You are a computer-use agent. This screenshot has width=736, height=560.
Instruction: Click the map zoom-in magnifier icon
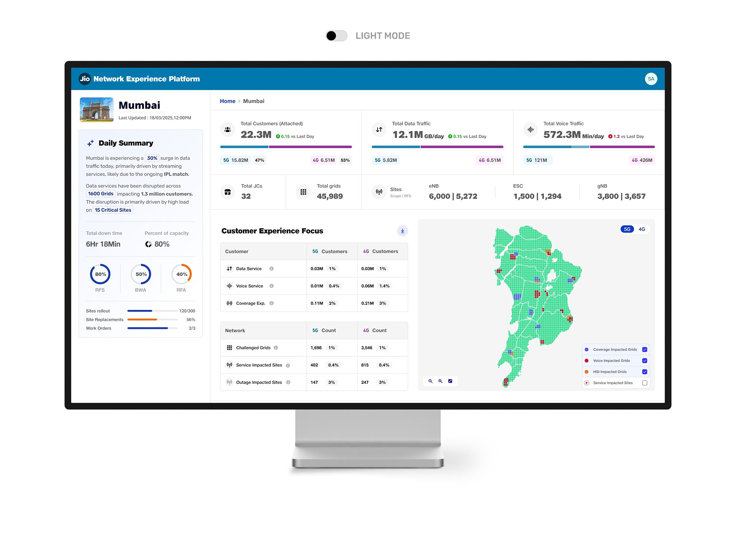pos(440,381)
